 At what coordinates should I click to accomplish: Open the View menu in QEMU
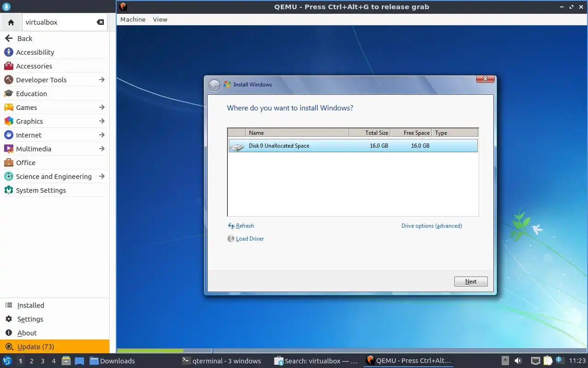tap(160, 19)
